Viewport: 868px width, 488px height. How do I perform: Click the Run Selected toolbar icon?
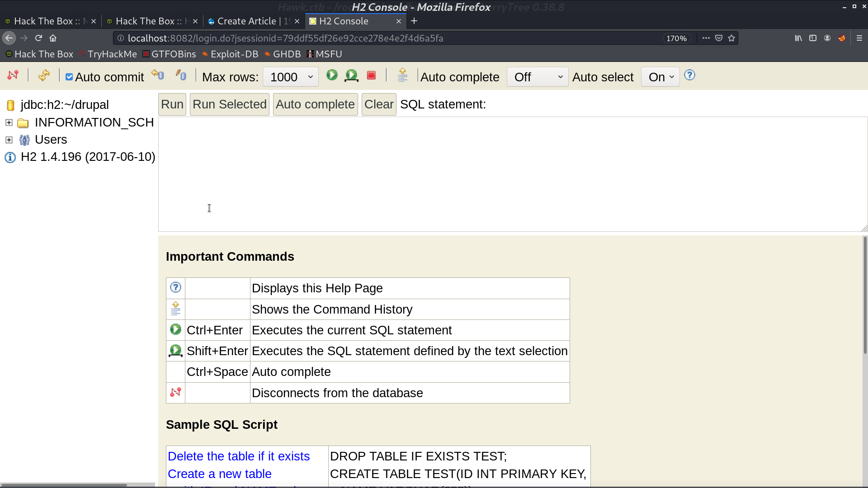(351, 75)
